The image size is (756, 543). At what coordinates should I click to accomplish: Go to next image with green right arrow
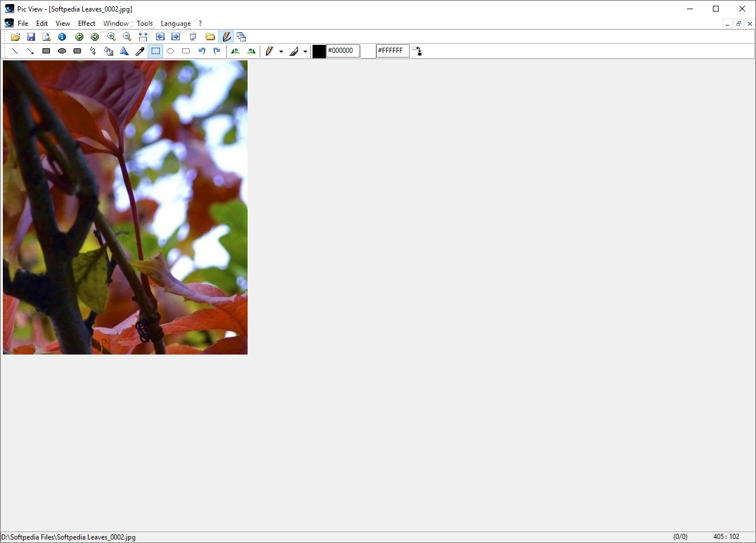(95, 37)
